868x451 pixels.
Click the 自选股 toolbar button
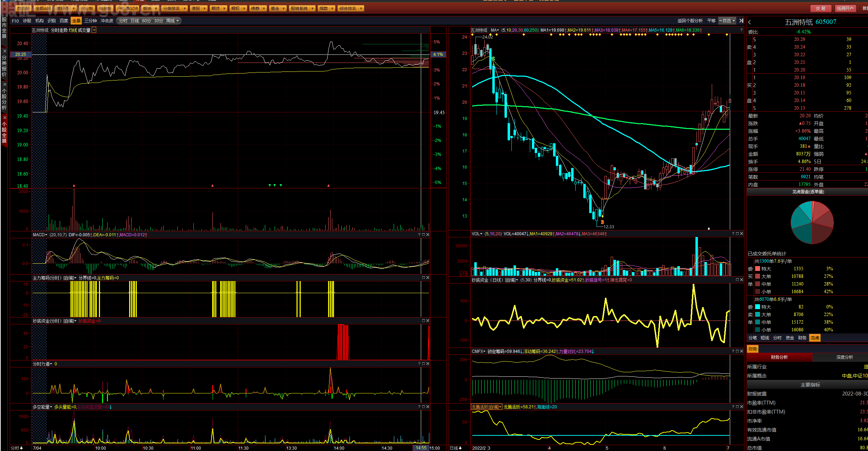click(23, 8)
